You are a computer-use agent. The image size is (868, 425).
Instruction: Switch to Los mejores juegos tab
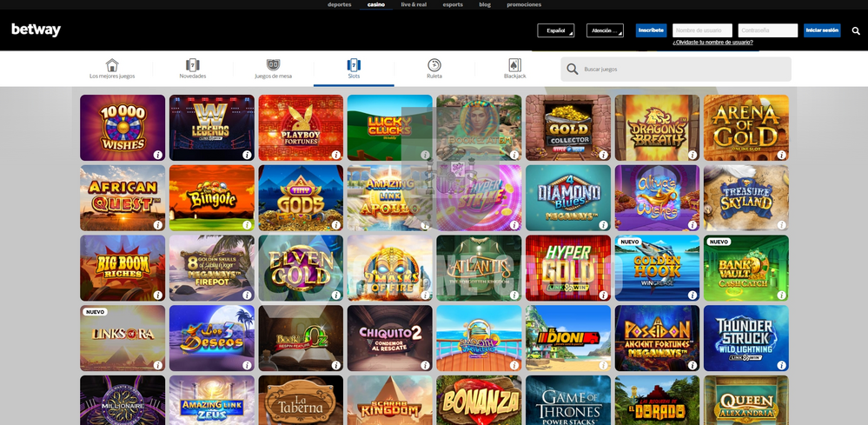point(112,70)
